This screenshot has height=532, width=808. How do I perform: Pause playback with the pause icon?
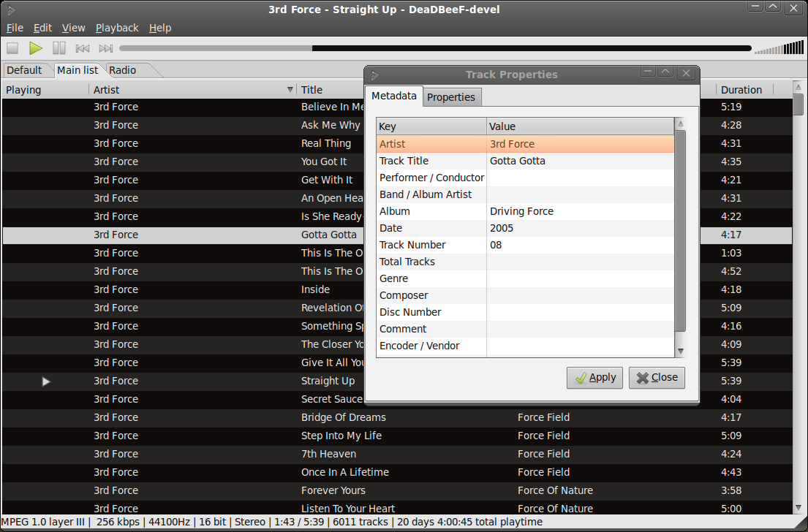pyautogui.click(x=59, y=48)
